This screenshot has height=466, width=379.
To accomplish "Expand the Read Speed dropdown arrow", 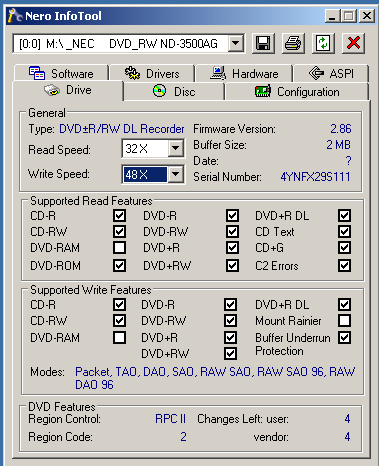I will 176,148.
